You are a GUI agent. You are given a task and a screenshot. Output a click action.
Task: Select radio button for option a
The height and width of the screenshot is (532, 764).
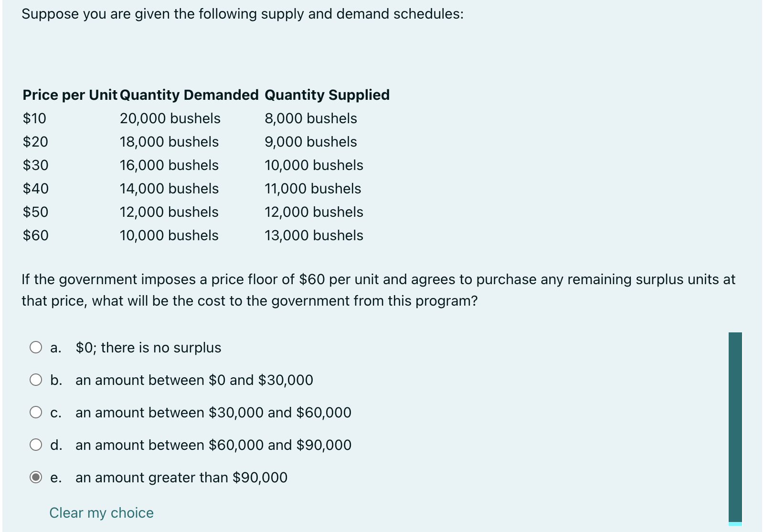pos(36,347)
